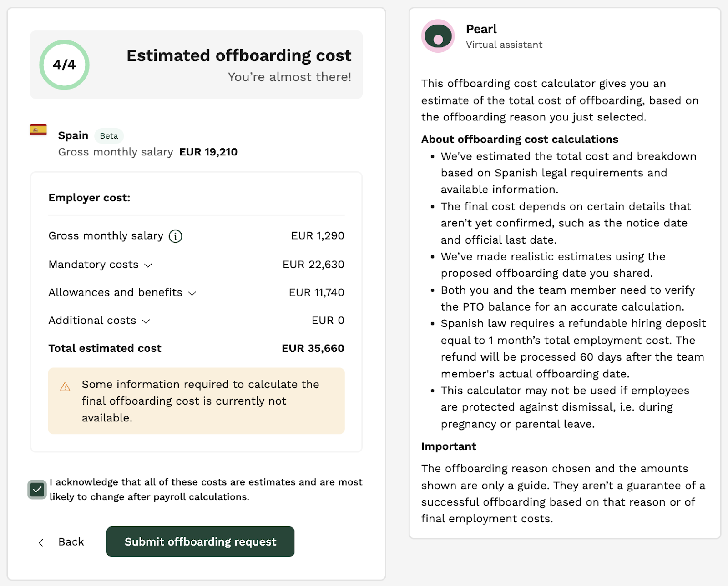Click the Beta badge next to Spain
This screenshot has width=728, height=586.
click(109, 136)
